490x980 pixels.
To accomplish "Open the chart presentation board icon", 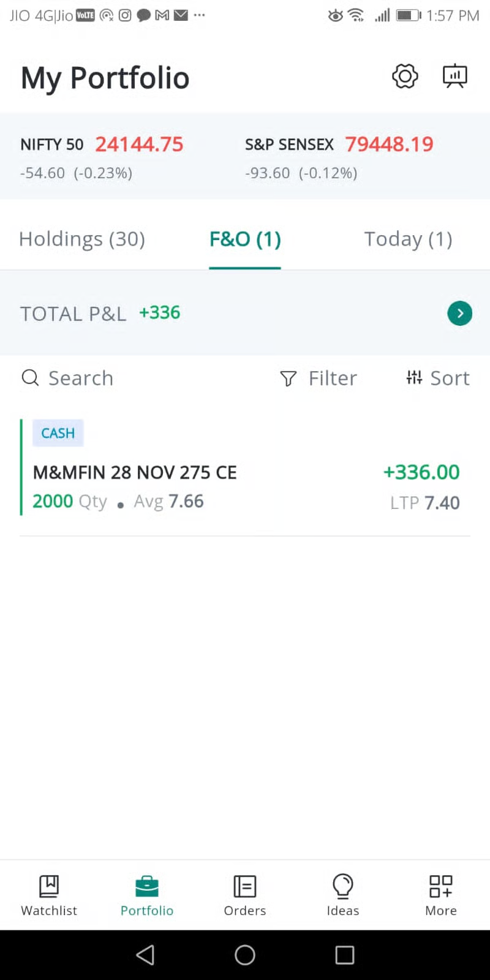I will [x=454, y=77].
